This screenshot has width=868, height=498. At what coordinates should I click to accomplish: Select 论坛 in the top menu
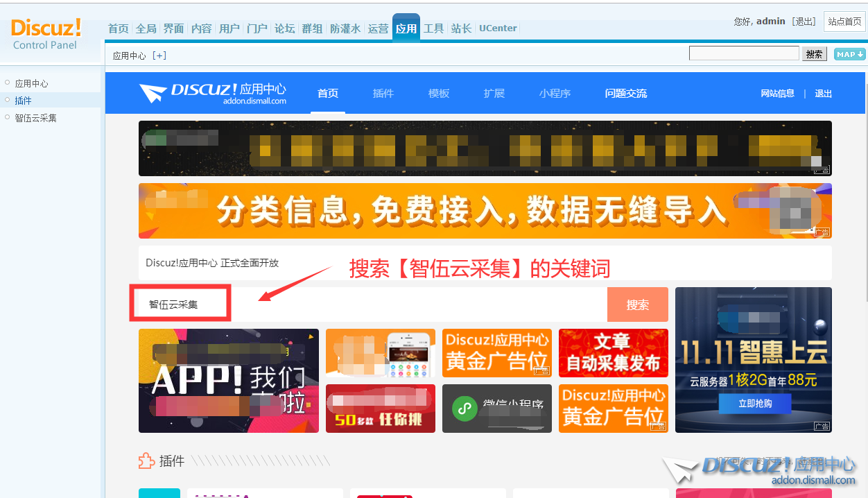[284, 28]
